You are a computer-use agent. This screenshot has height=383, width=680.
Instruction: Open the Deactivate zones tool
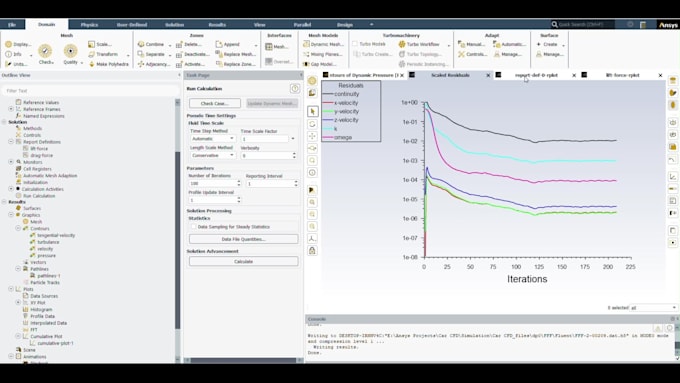pos(192,54)
